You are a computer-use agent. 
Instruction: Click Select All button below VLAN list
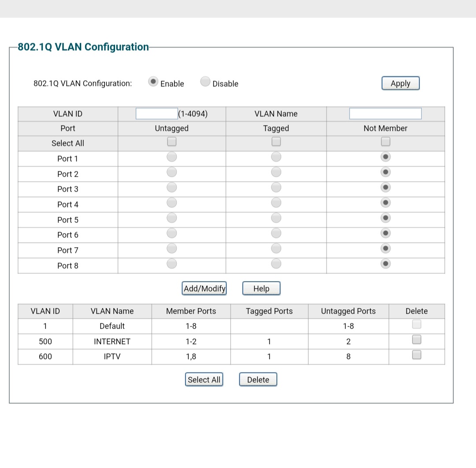pos(204,379)
